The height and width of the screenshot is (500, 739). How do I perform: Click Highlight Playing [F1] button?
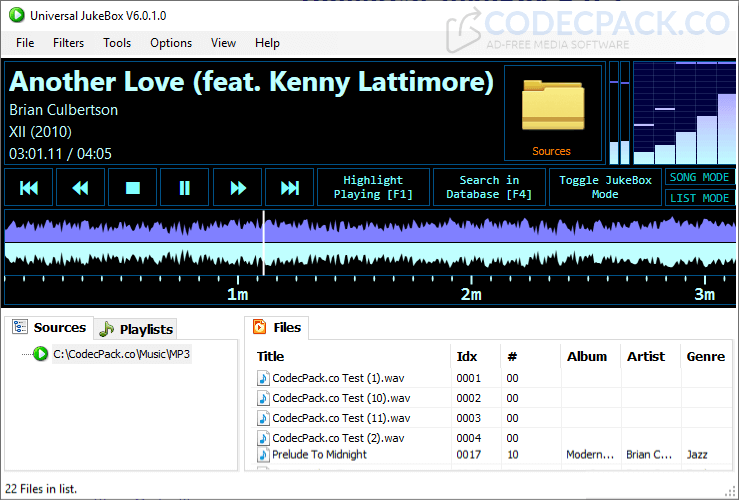(x=373, y=188)
